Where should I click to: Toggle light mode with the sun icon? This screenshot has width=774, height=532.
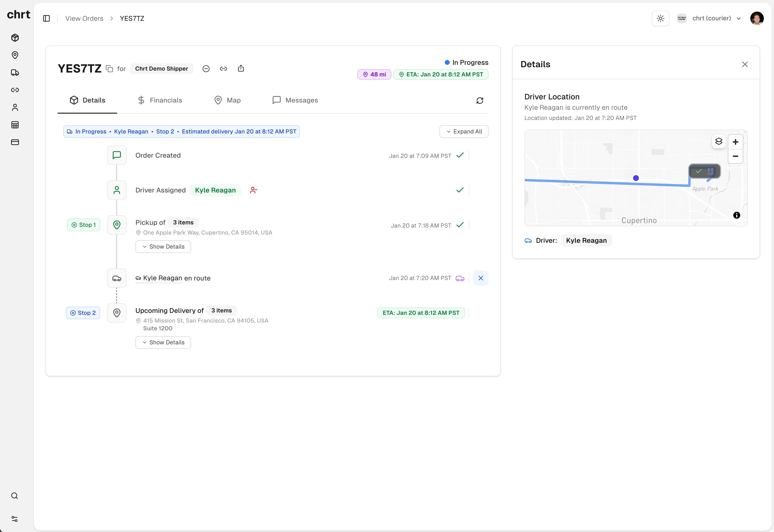pos(660,18)
